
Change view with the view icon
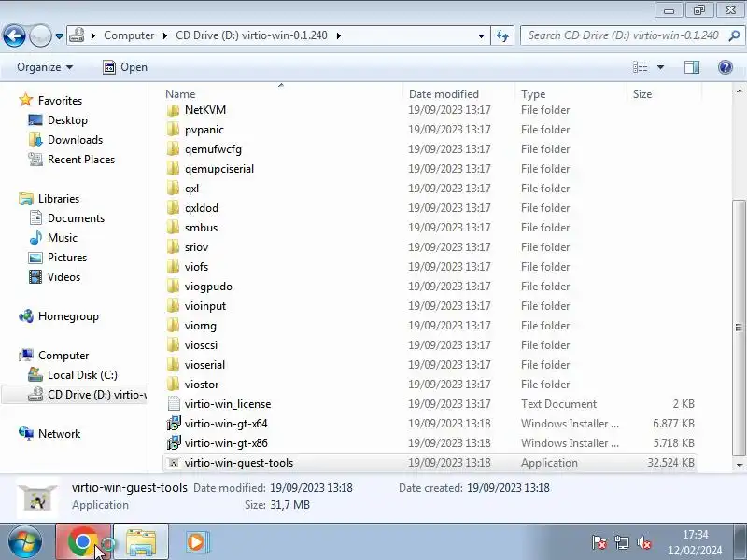click(x=641, y=67)
